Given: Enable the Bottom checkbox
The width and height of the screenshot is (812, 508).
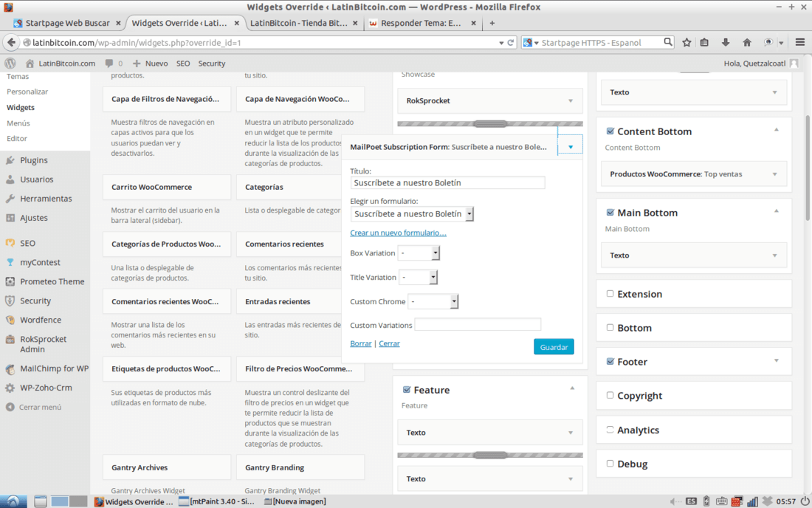Looking at the screenshot, I should tap(610, 327).
